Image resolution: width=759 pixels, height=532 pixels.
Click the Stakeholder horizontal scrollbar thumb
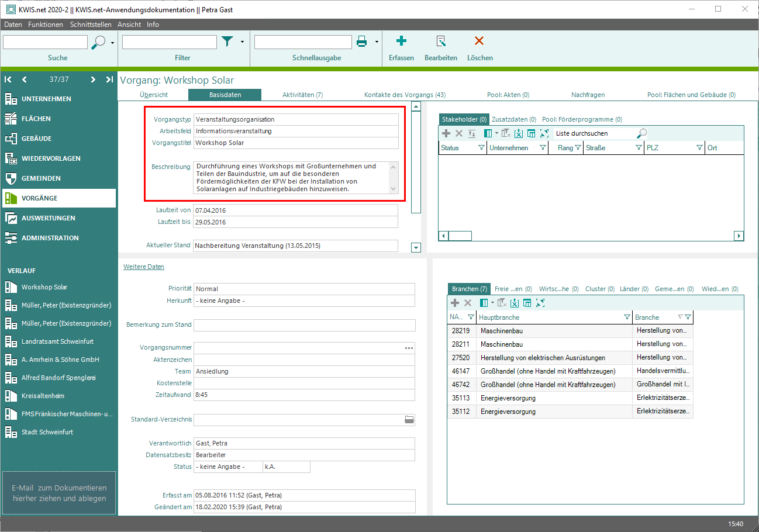pyautogui.click(x=460, y=236)
